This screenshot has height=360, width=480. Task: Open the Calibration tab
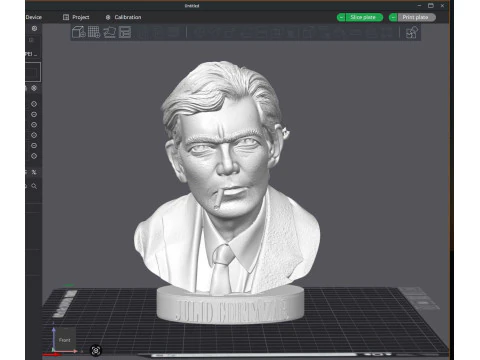pyautogui.click(x=123, y=17)
